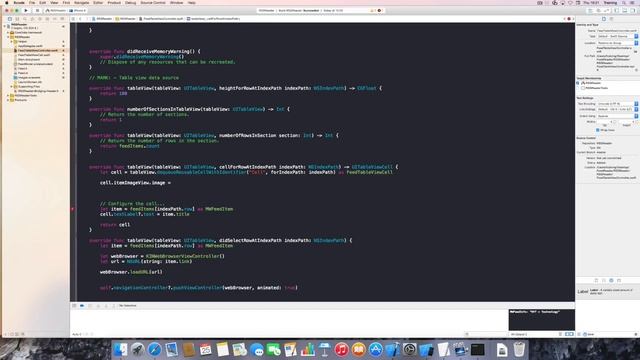Show the Issue navigator tab
This screenshot has width=640, height=360.
32,19
